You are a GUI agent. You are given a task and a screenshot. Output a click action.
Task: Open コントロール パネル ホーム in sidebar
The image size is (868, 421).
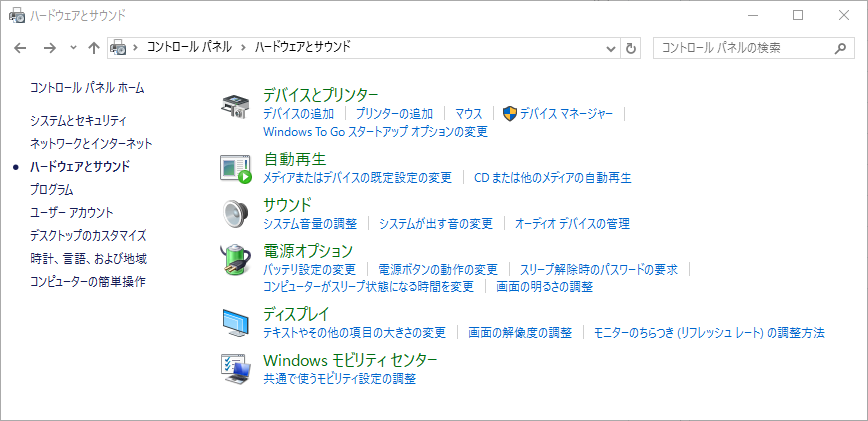pos(87,87)
